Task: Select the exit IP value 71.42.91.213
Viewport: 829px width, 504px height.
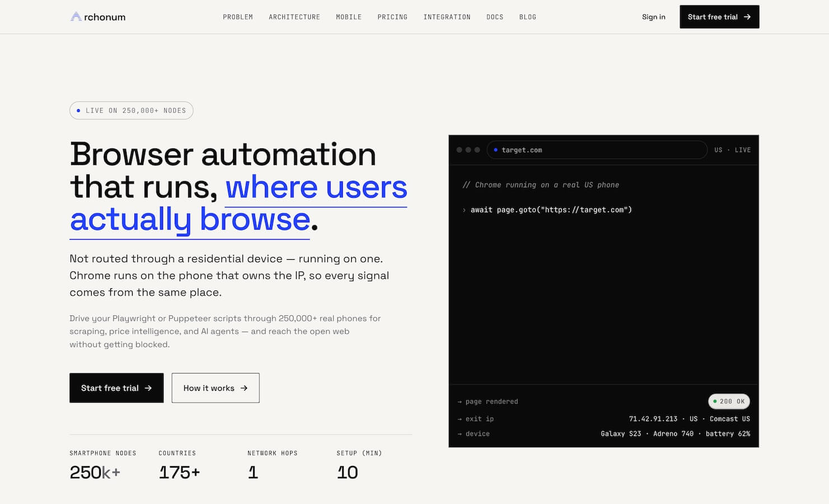Action: click(x=653, y=419)
